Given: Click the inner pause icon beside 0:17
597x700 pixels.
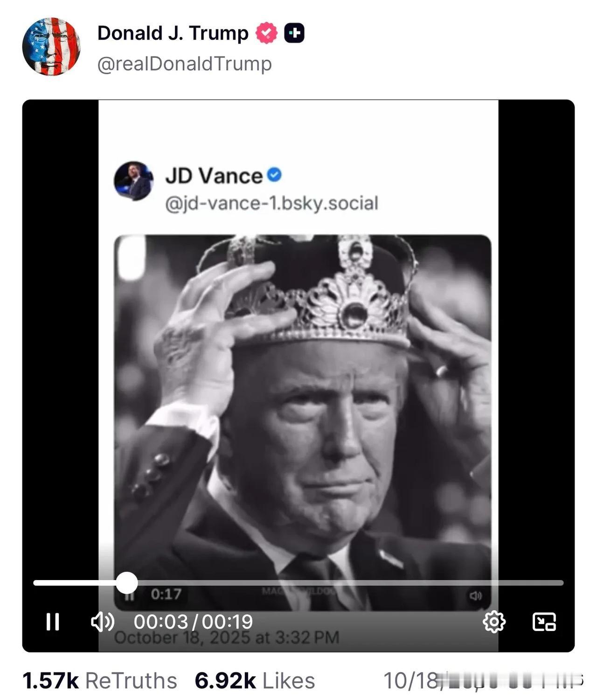Looking at the screenshot, I should tap(130, 595).
